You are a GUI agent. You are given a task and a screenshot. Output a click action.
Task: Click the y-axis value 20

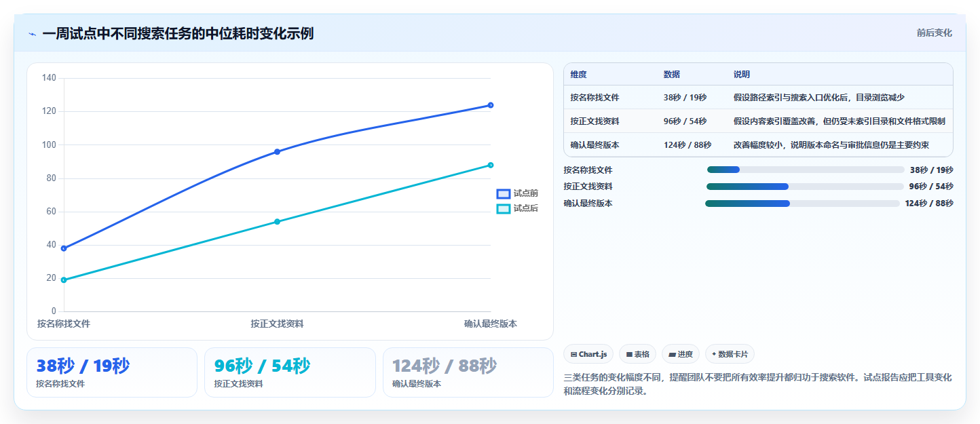(52, 278)
